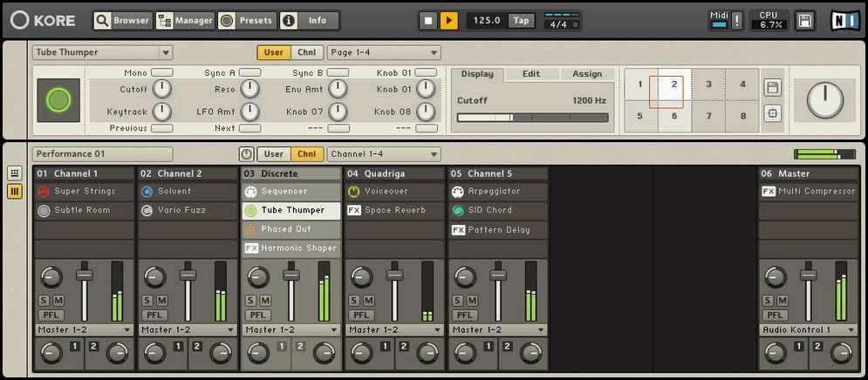The width and height of the screenshot is (868, 380).
Task: Click the KORE logo
Action: coord(43,20)
